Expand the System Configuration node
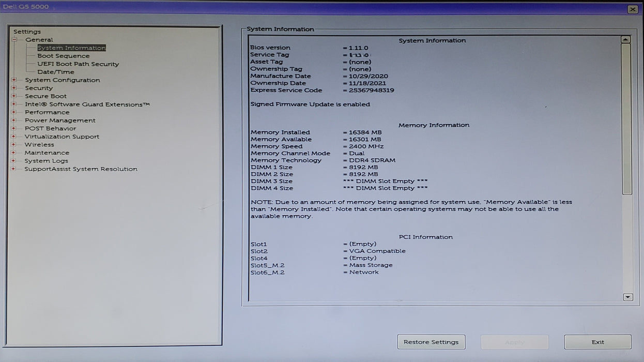This screenshot has height=362, width=644. (x=14, y=80)
